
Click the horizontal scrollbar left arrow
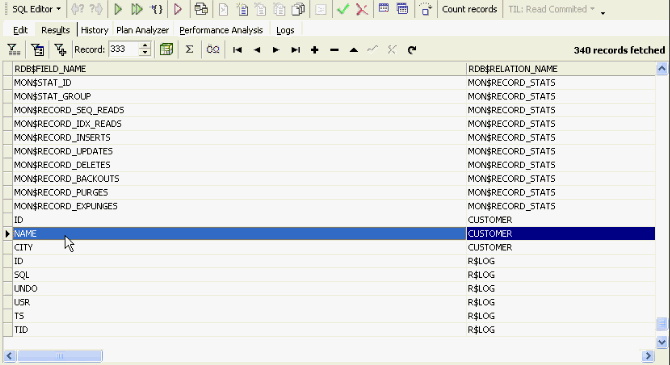coord(9,356)
